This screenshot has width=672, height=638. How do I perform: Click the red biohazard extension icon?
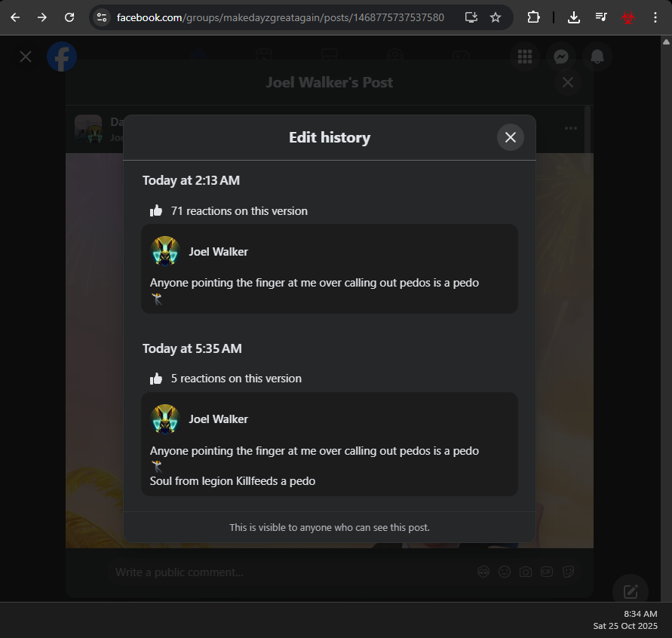(628, 17)
